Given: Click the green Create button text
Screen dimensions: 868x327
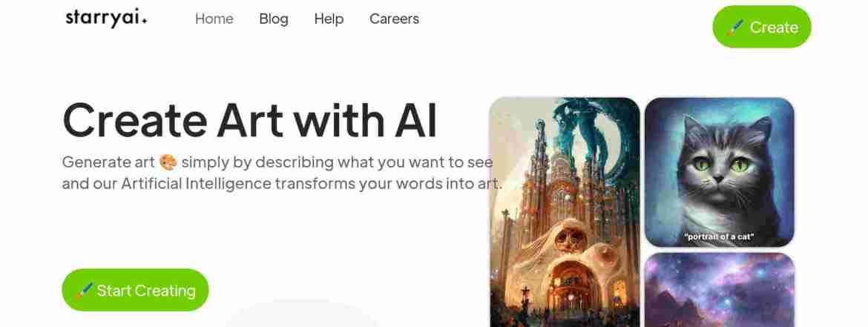Looking at the screenshot, I should click(774, 27).
